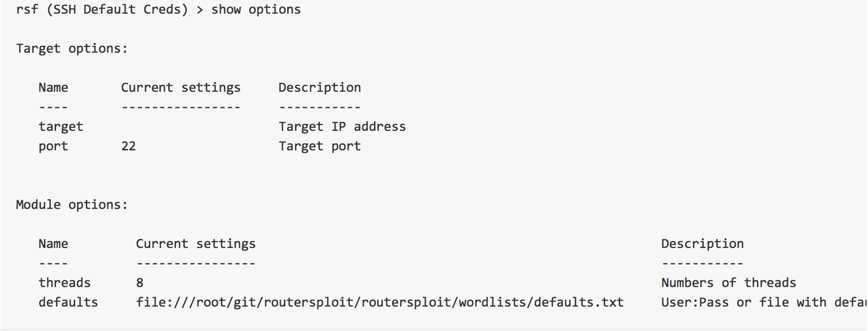
Task: Click the rsf (SSH Default Creds) prompt
Action: point(101,10)
